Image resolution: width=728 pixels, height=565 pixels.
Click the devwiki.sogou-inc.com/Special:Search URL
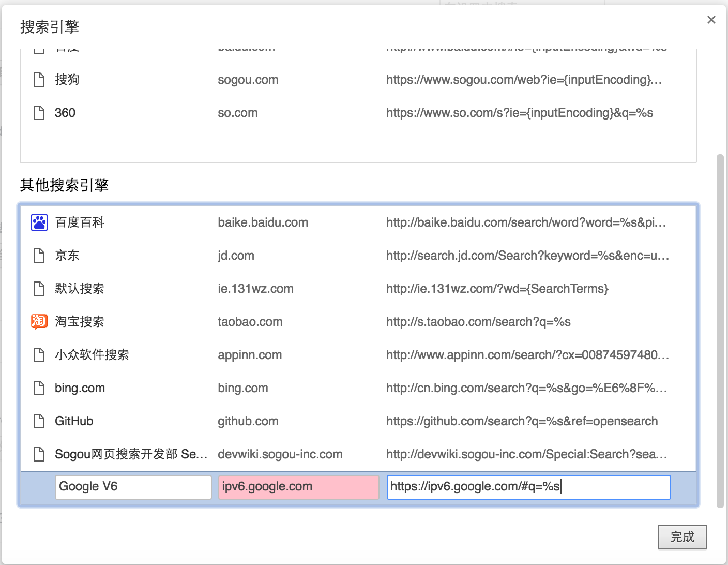pyautogui.click(x=527, y=454)
